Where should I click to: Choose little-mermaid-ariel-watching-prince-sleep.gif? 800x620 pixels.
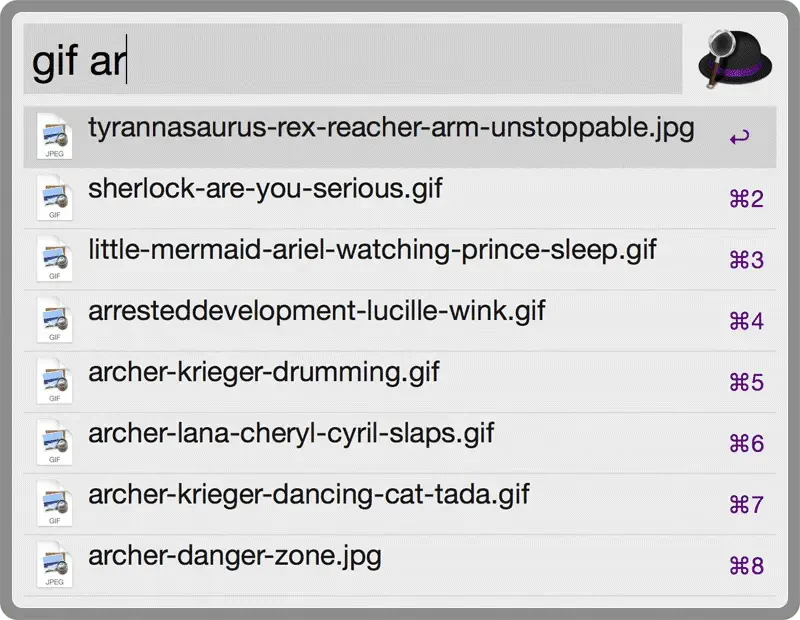(x=372, y=250)
